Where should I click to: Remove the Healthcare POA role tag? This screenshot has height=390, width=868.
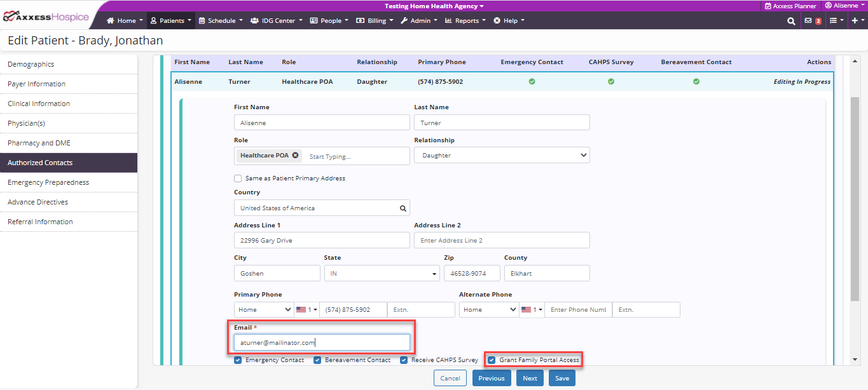(x=295, y=156)
